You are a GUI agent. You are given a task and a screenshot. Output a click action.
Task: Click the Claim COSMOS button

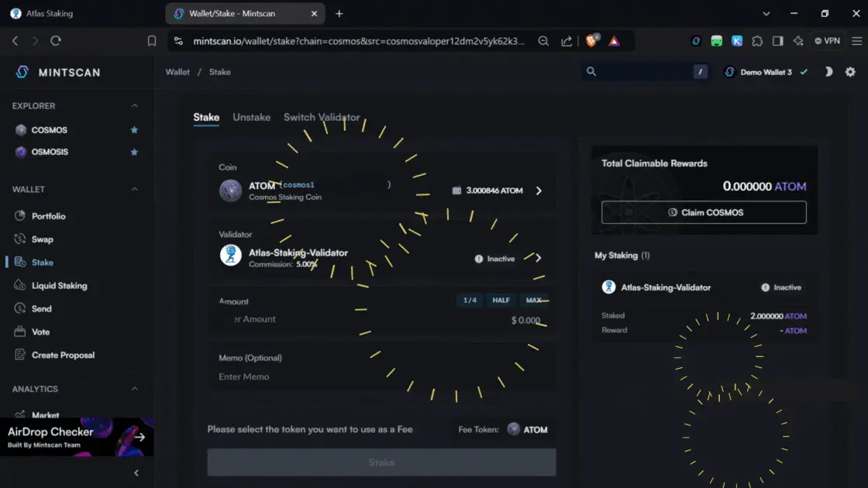tap(704, 212)
